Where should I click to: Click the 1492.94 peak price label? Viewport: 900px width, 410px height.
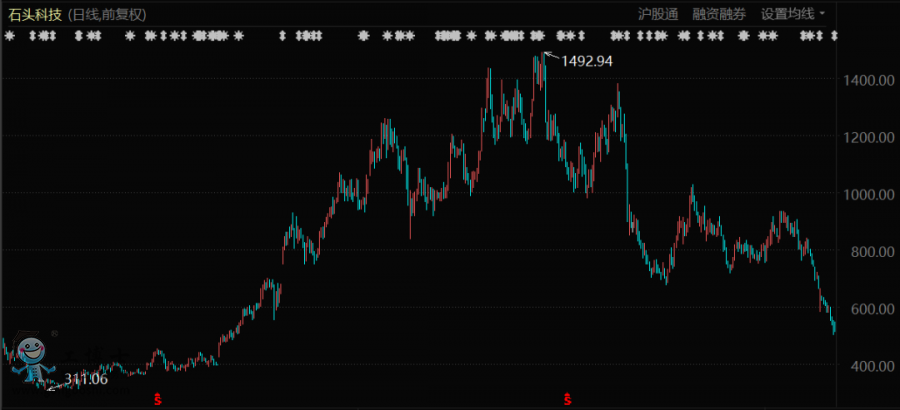pyautogui.click(x=586, y=61)
